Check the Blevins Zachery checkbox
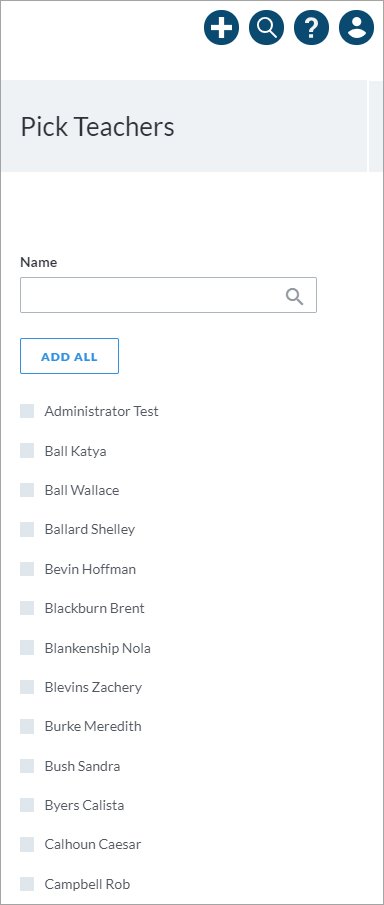Image resolution: width=384 pixels, height=905 pixels. 27,687
